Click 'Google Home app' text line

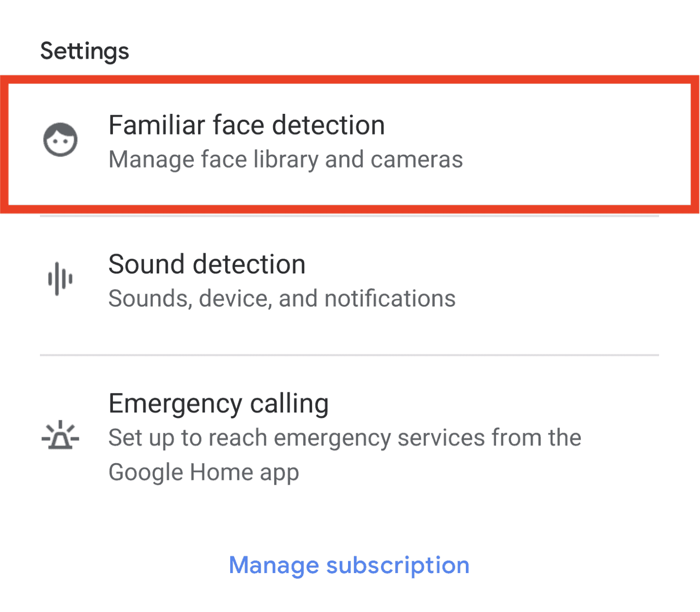pos(204,473)
